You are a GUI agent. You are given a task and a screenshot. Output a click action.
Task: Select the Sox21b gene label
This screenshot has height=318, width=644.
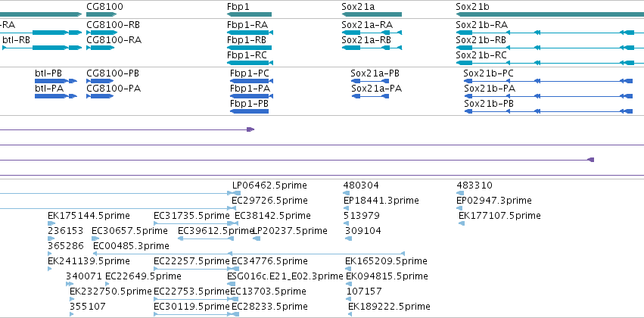(472, 7)
